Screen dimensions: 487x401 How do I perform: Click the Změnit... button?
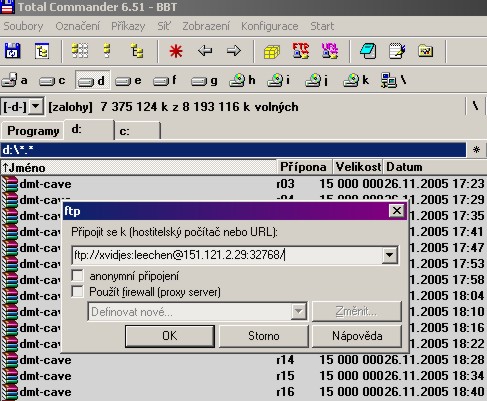357,311
